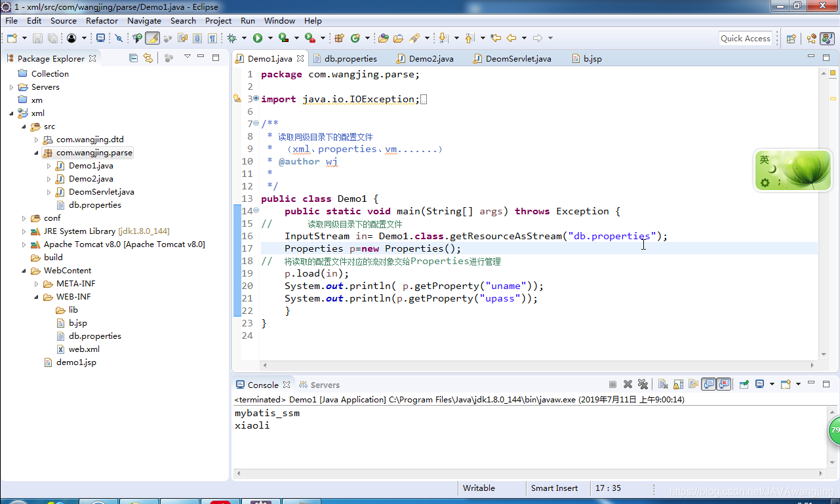Click the Open Perspective icon
Viewport: 840px width, 504px height.
[791, 38]
